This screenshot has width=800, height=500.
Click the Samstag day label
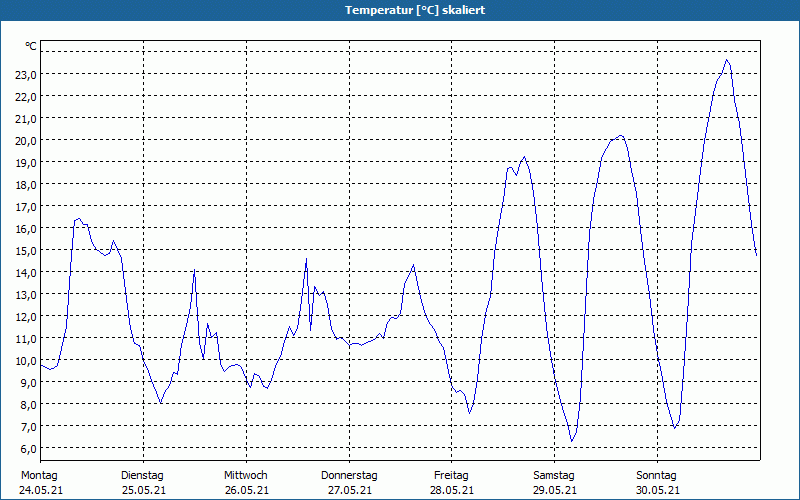pos(554,475)
